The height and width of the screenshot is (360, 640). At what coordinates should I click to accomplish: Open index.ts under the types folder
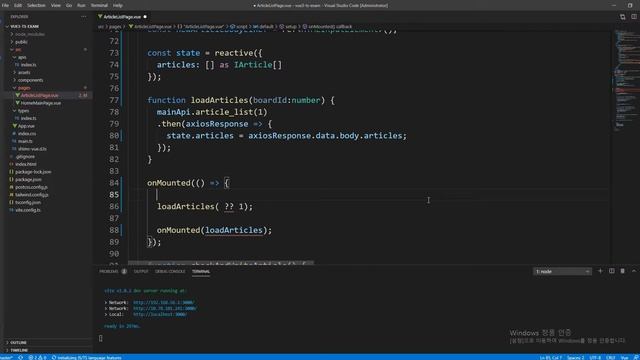point(28,118)
